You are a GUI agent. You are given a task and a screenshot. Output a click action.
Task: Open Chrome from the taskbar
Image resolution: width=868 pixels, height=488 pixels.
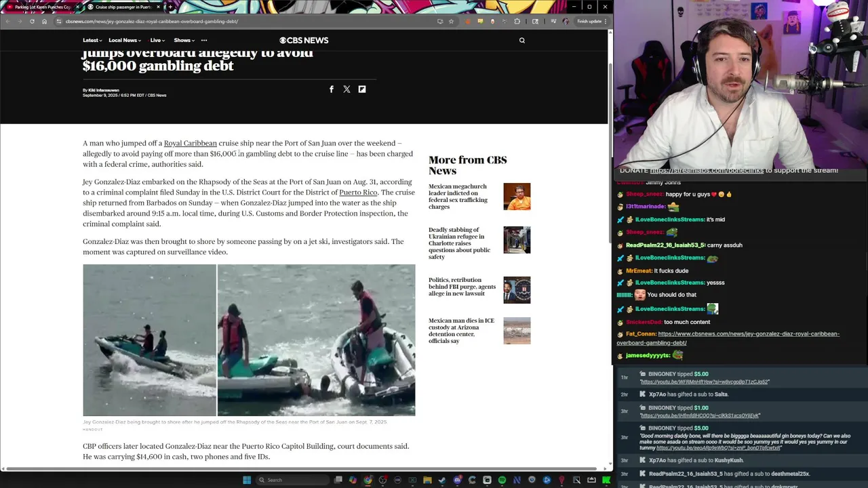(368, 480)
